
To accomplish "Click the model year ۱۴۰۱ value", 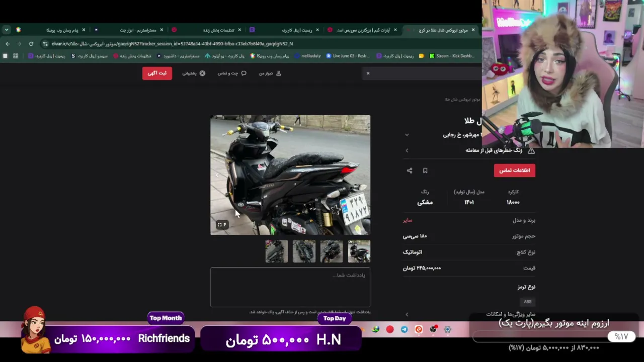I will (469, 202).
